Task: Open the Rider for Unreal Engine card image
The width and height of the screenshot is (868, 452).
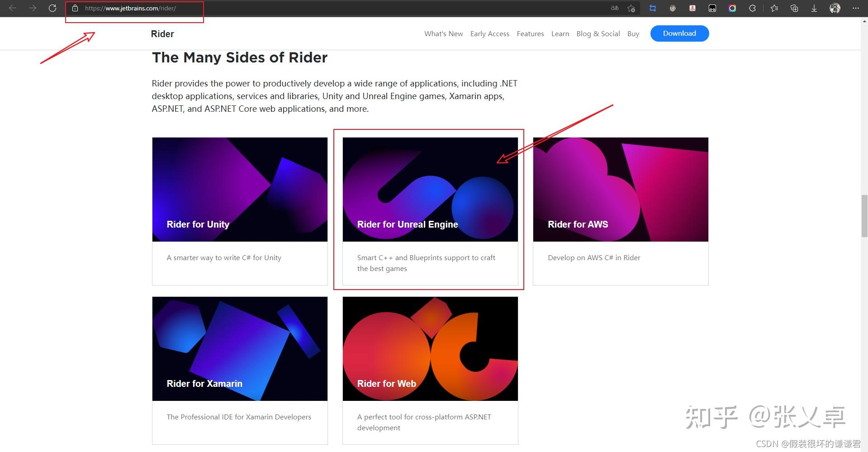Action: [430, 190]
